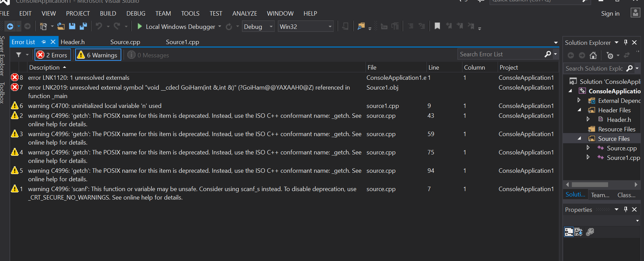Switch to the Class View bottom tab

click(626, 195)
